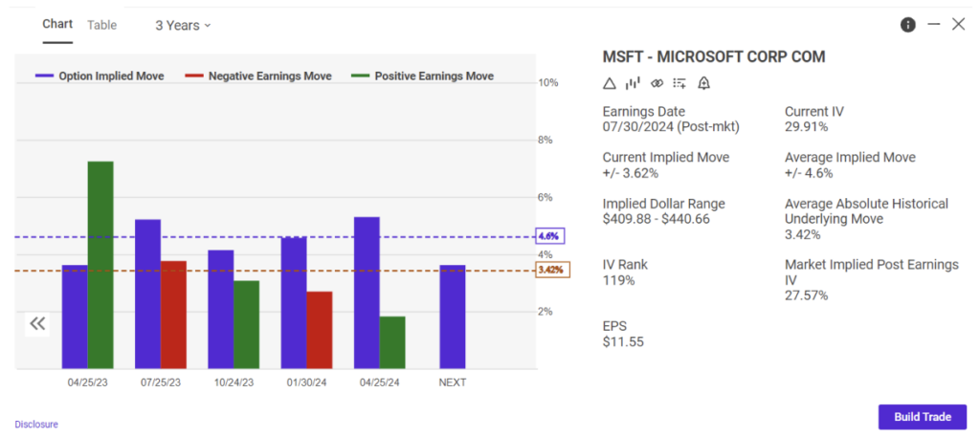Click the EPS value $11.55
980x437 pixels.
pos(623,341)
